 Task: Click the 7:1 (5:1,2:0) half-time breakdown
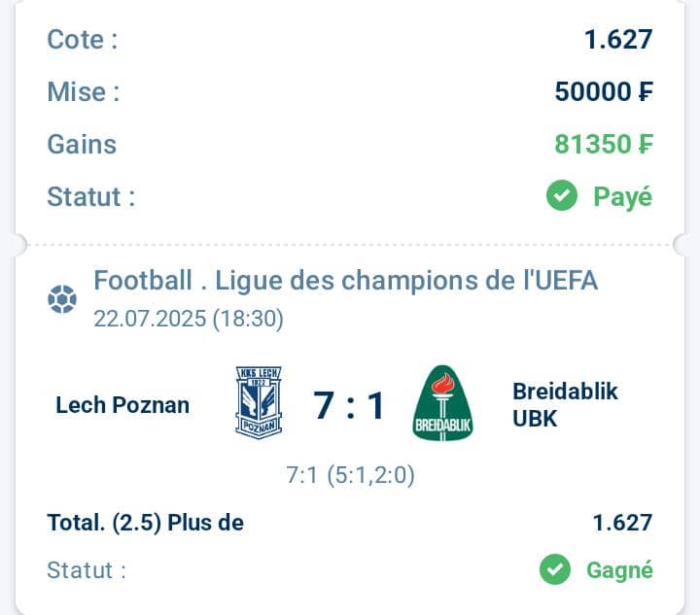click(x=350, y=474)
